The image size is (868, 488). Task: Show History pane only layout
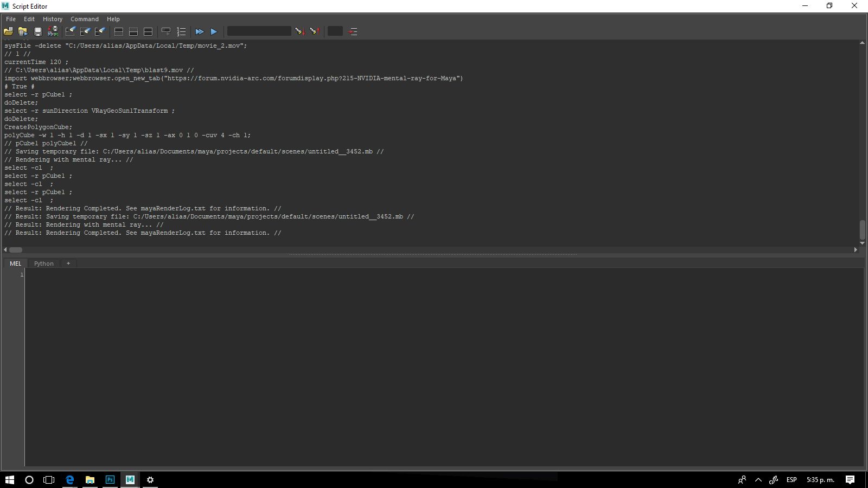pyautogui.click(x=119, y=31)
